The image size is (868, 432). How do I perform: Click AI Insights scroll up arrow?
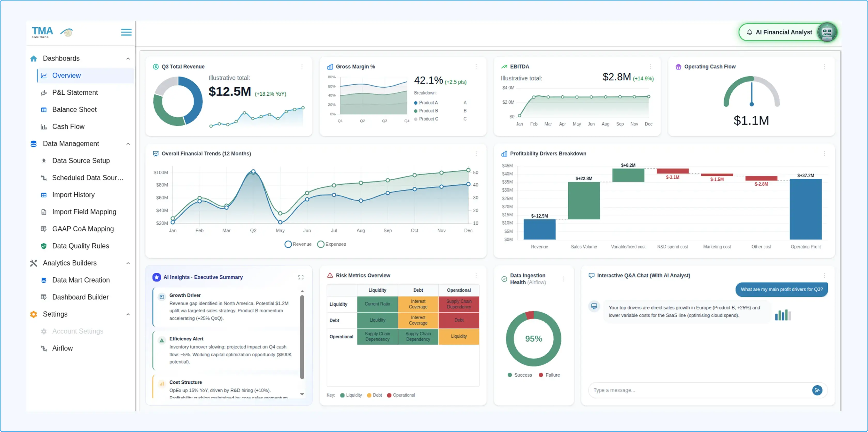pyautogui.click(x=302, y=291)
